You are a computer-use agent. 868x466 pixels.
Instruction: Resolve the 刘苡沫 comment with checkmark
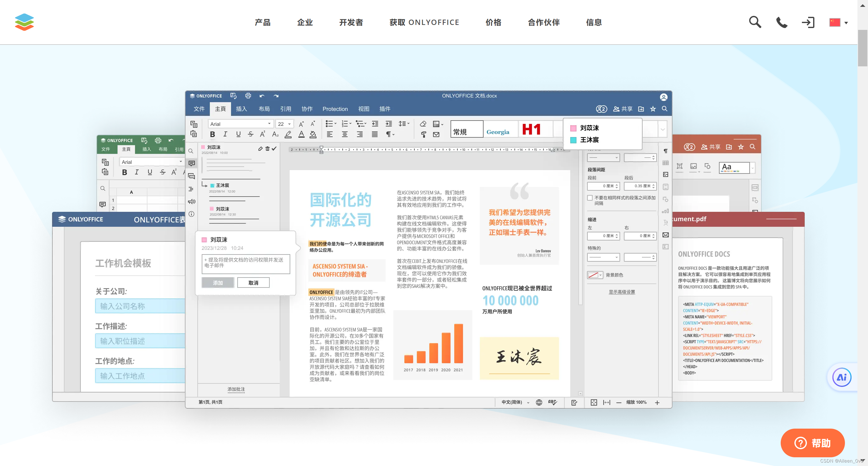(x=274, y=149)
